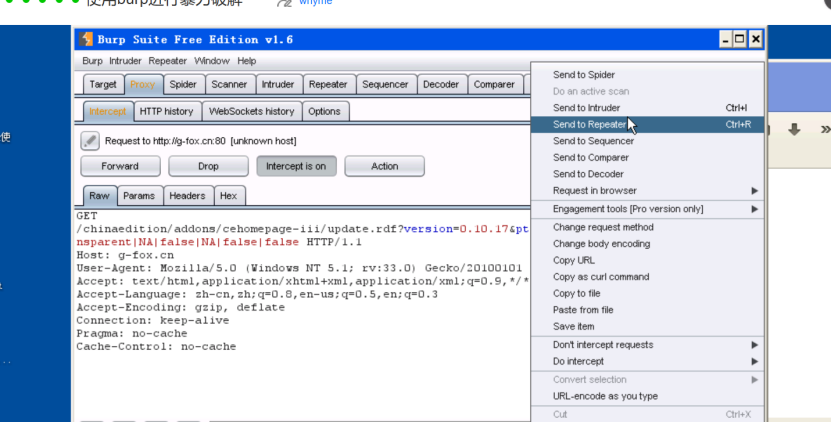Click the GET method text in request
Viewport: 831px width, 423px height.
tap(87, 216)
